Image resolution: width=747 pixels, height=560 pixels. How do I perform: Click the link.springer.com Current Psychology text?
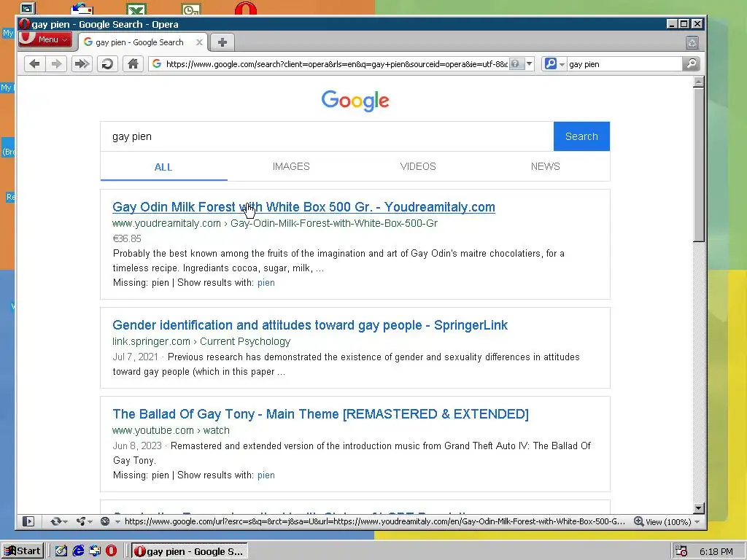(x=201, y=341)
